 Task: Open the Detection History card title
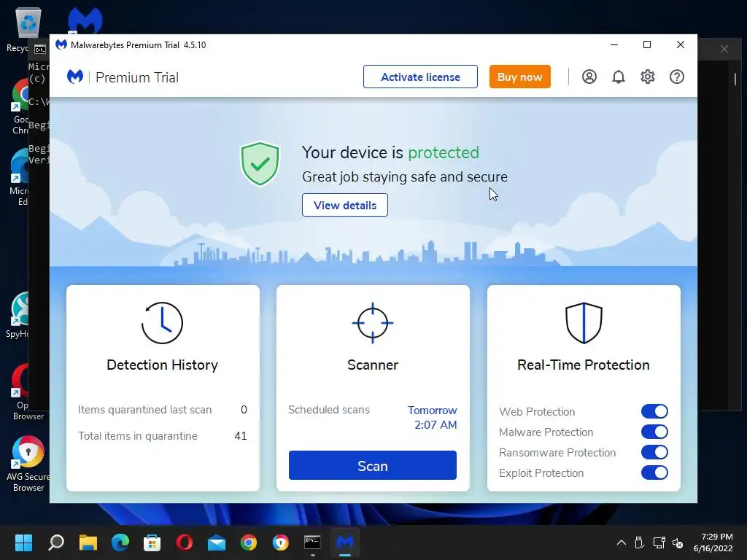163,365
